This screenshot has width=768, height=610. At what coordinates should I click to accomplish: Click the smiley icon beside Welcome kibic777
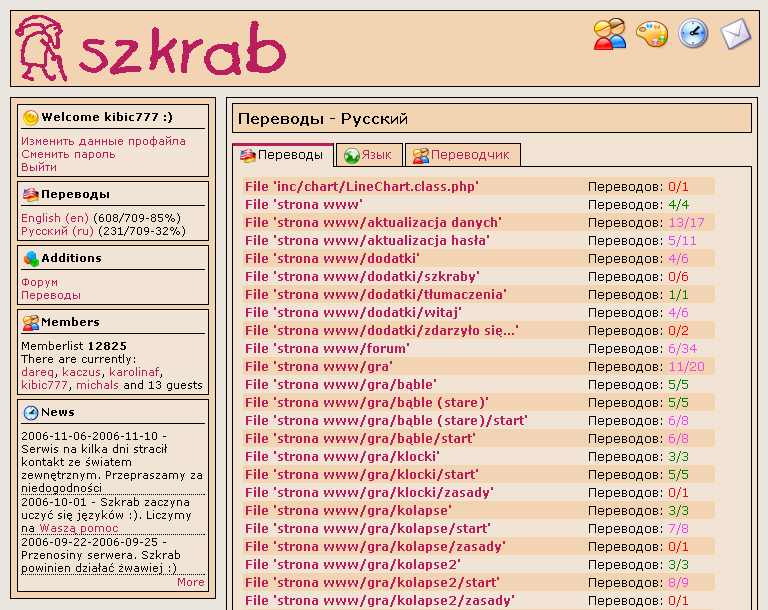pyautogui.click(x=30, y=118)
